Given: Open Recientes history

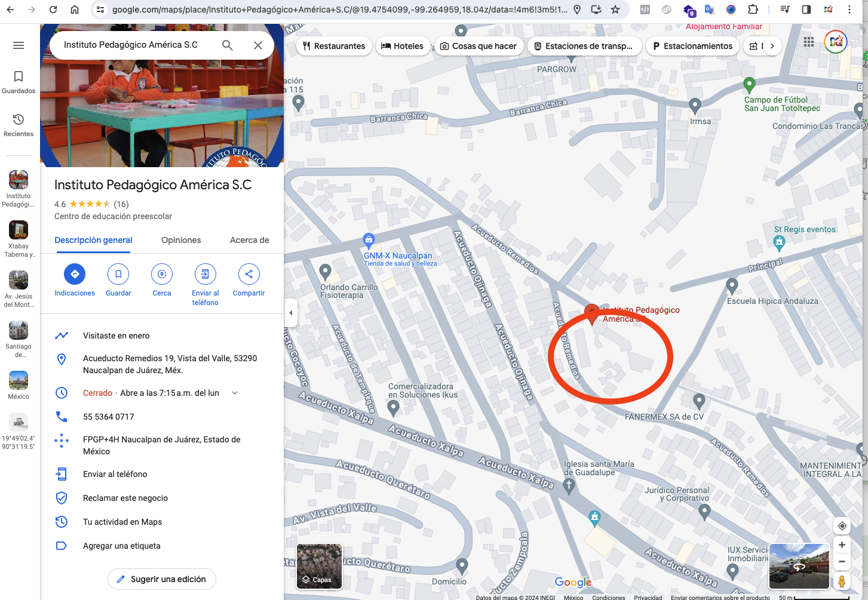Looking at the screenshot, I should click(19, 125).
